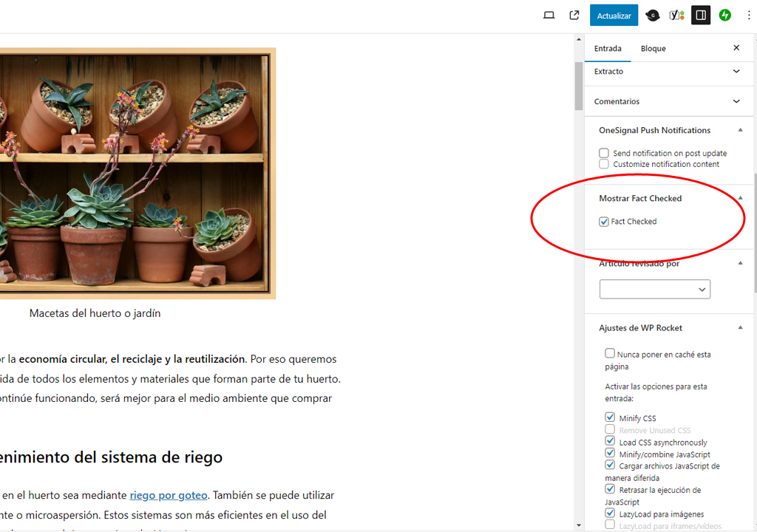The height and width of the screenshot is (532, 757).
Task: Collapse the Ajustes de WP Rocket section
Action: [x=740, y=328]
